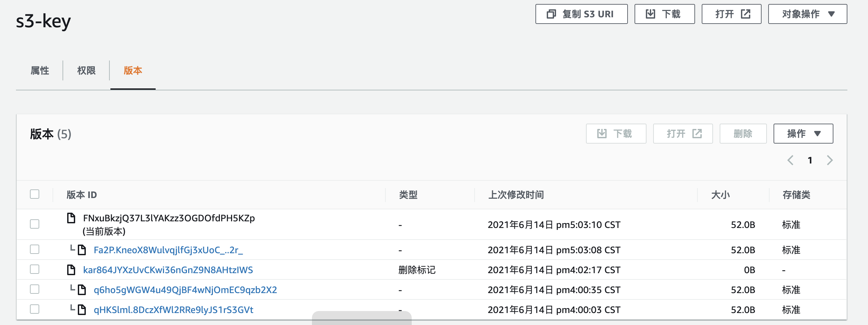This screenshot has height=325, width=868.
Task: Open version link kar864JYXzUvCKwi36nGnZ9N8AHtzIWS
Action: coord(168,270)
